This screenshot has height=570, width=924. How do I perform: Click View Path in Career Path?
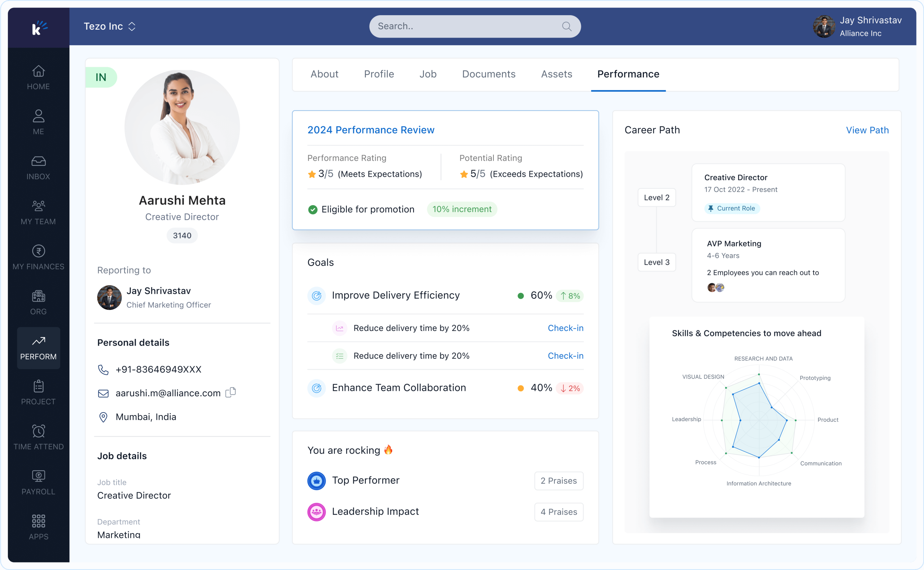867,130
